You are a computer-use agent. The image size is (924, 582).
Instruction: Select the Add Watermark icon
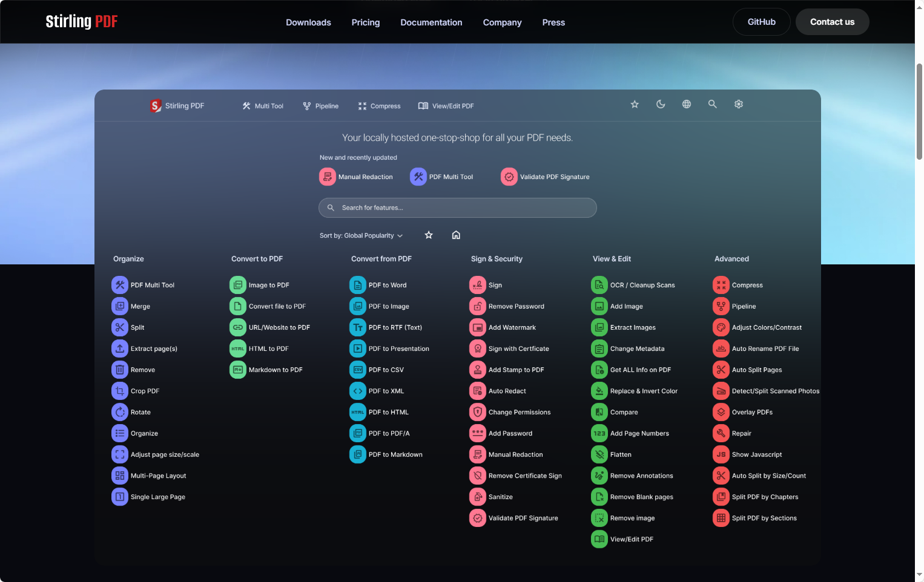478,327
